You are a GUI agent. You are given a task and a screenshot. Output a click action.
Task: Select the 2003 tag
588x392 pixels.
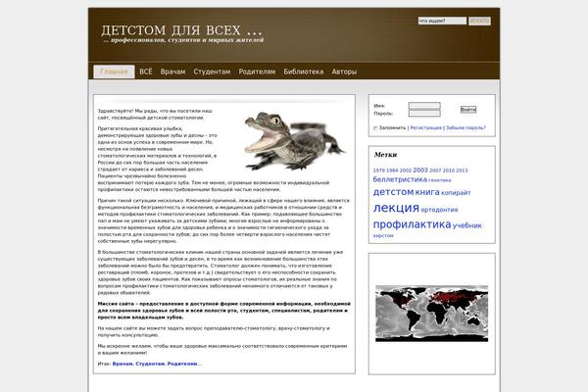420,170
